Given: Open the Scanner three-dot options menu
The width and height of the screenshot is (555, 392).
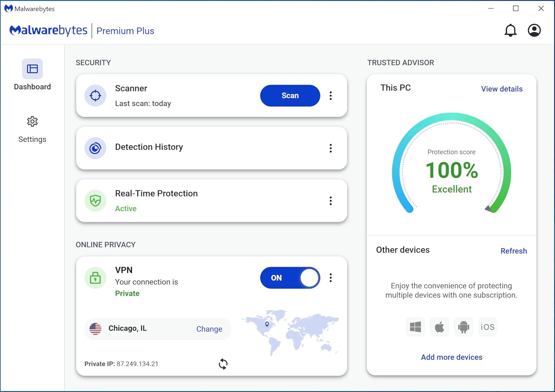Looking at the screenshot, I should [330, 96].
